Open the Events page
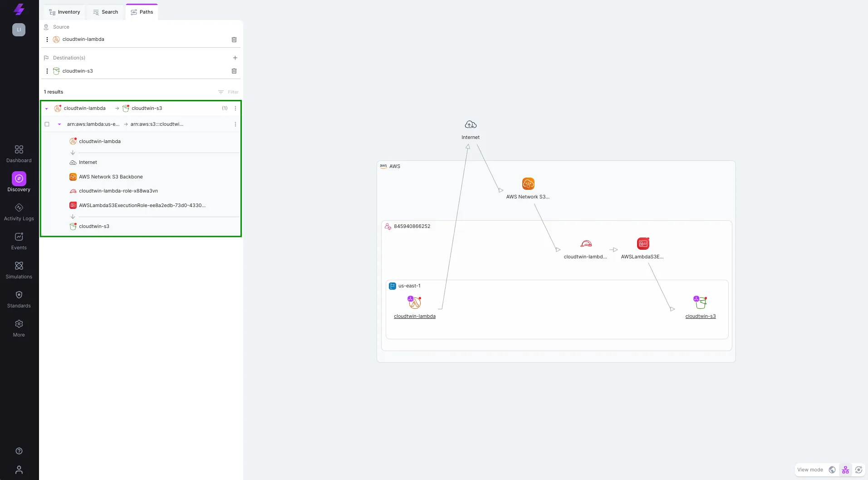Screen dimensions: 868x480 19,241
